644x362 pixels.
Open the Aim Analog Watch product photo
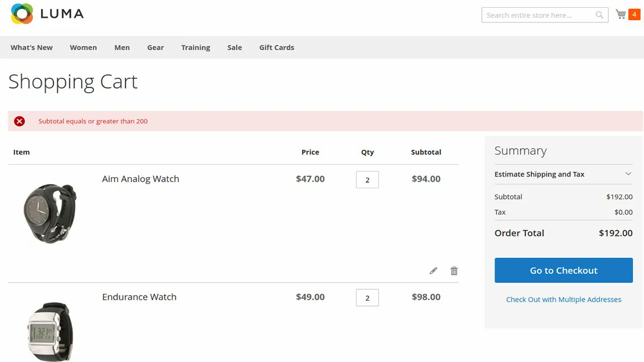click(x=50, y=213)
